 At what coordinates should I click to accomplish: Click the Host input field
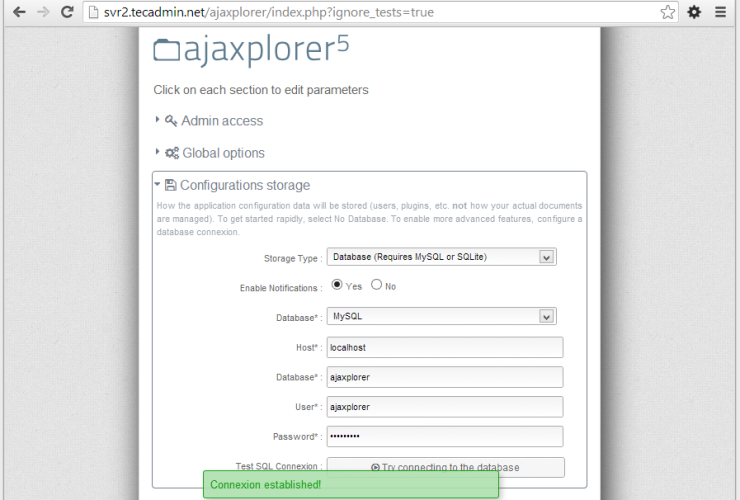[x=445, y=347]
